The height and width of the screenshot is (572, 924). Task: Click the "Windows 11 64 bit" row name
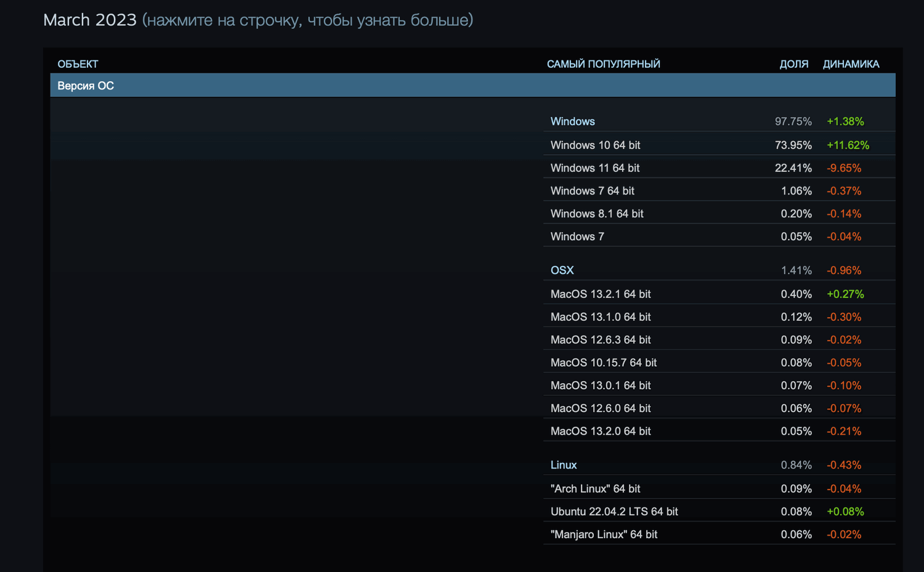(x=595, y=168)
